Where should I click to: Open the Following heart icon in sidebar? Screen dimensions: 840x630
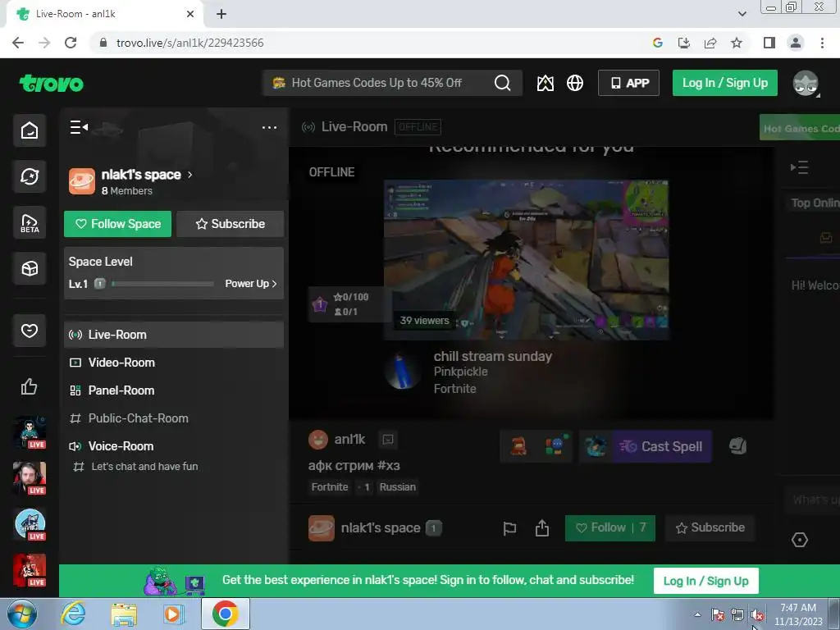coord(30,331)
